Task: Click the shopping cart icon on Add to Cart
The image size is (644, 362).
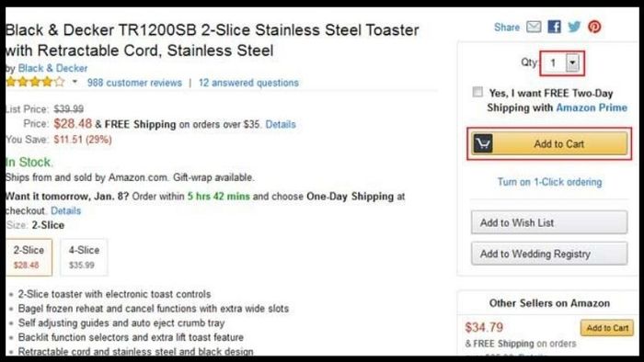Action: (483, 144)
